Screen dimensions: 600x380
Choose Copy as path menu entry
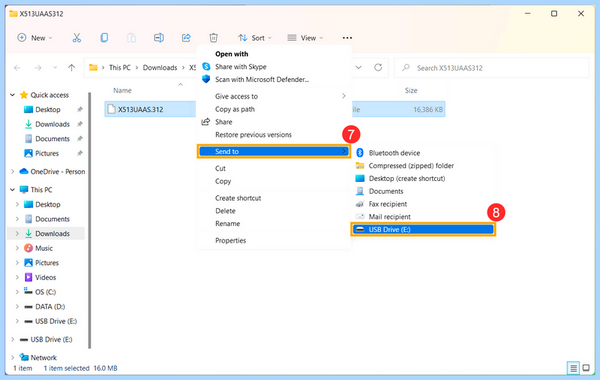pos(235,109)
